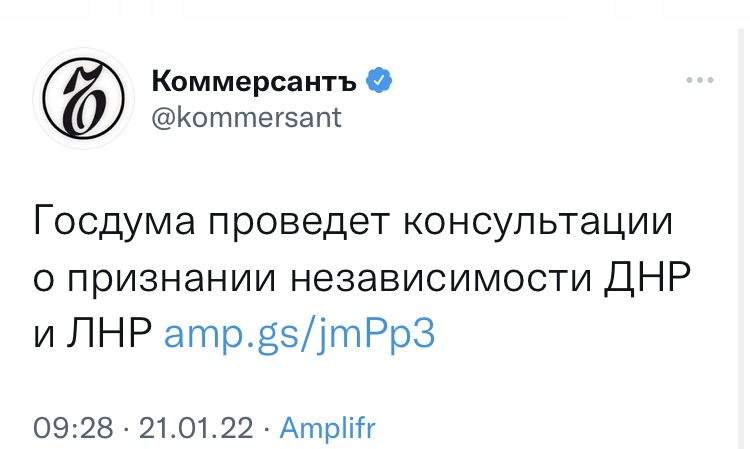
Task: Open the @kommersant handle link
Action: pyautogui.click(x=246, y=118)
